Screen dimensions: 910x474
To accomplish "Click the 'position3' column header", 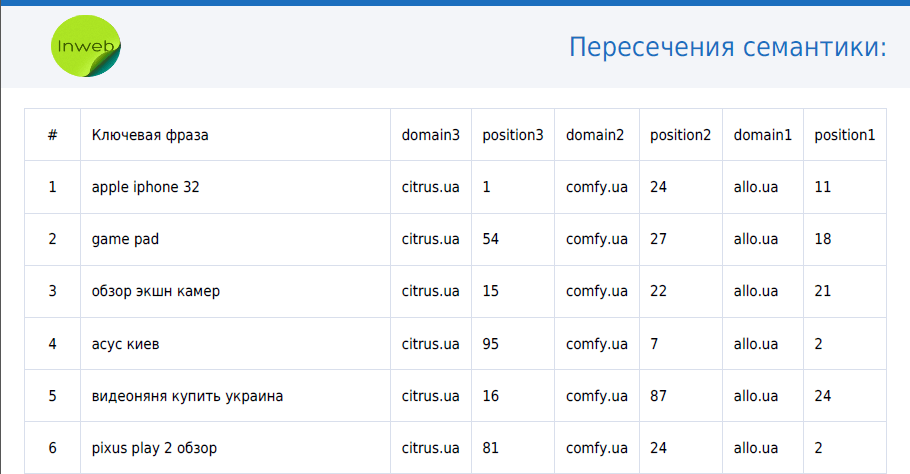I will click(513, 135).
